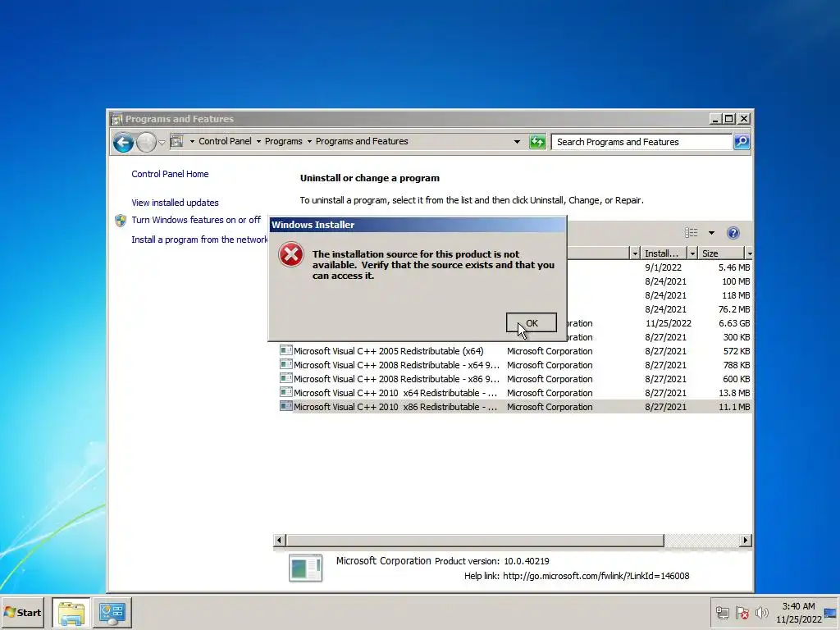Open View installed updates link
This screenshot has height=630, width=840.
coord(175,203)
